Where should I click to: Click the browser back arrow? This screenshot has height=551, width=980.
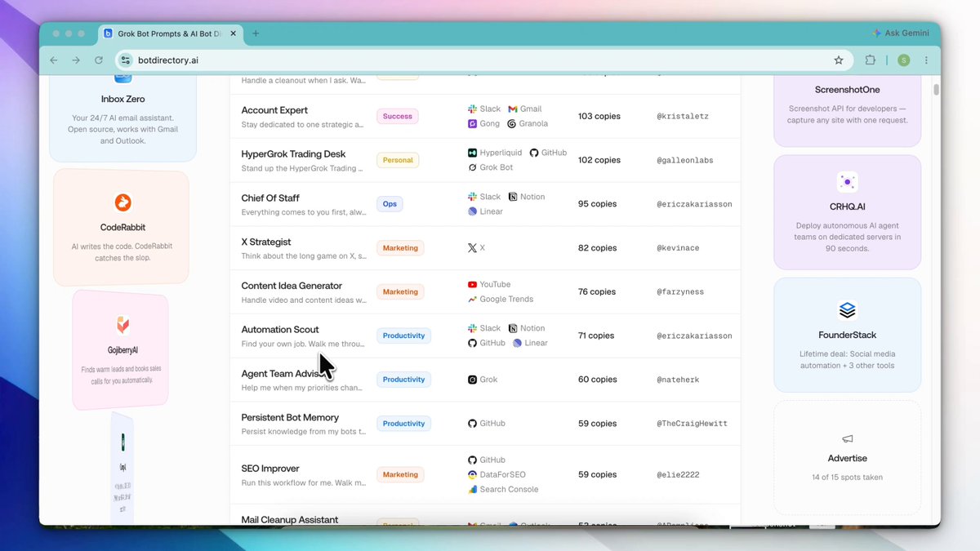click(54, 60)
